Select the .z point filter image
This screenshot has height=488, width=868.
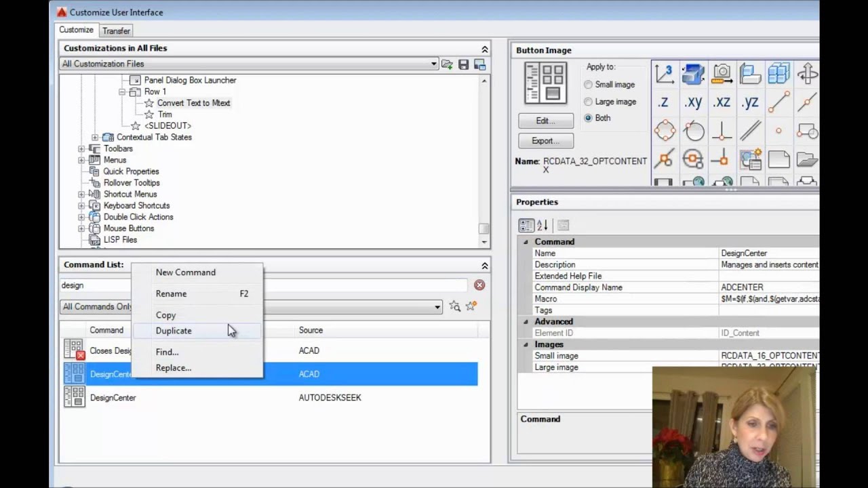click(665, 102)
